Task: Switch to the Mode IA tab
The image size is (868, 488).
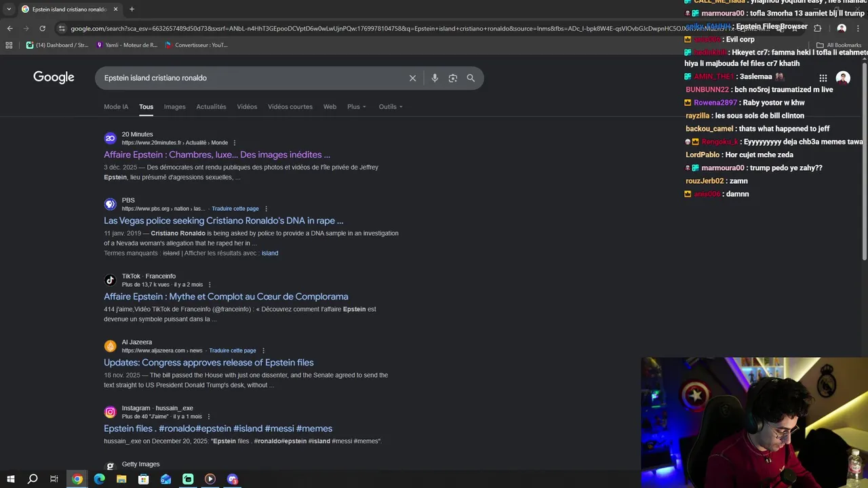Action: pos(116,107)
